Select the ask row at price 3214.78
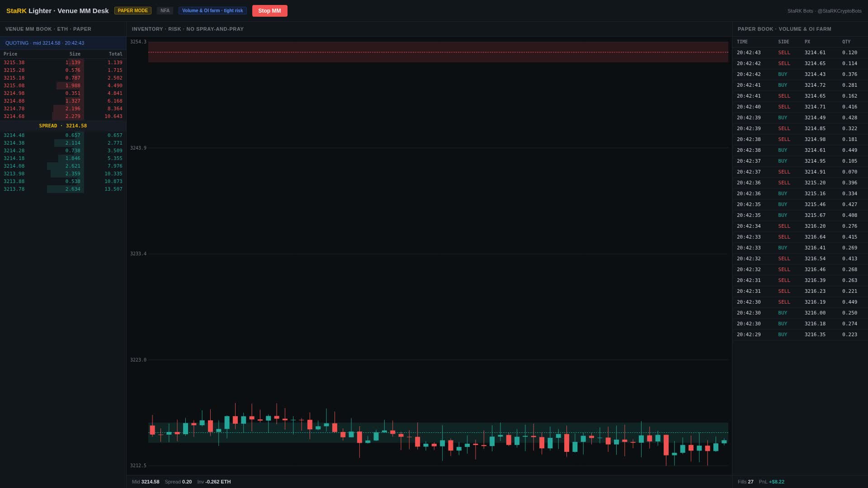This screenshot has width=868, height=488. [x=63, y=109]
